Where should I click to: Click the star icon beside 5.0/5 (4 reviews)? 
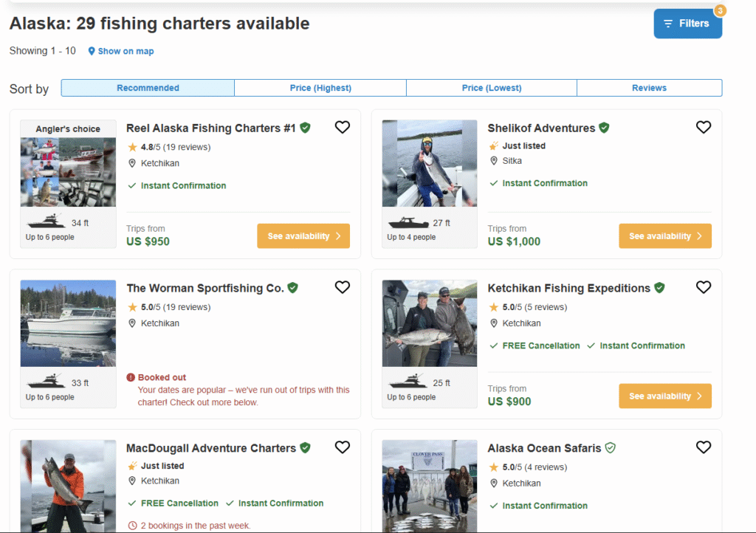tap(493, 467)
